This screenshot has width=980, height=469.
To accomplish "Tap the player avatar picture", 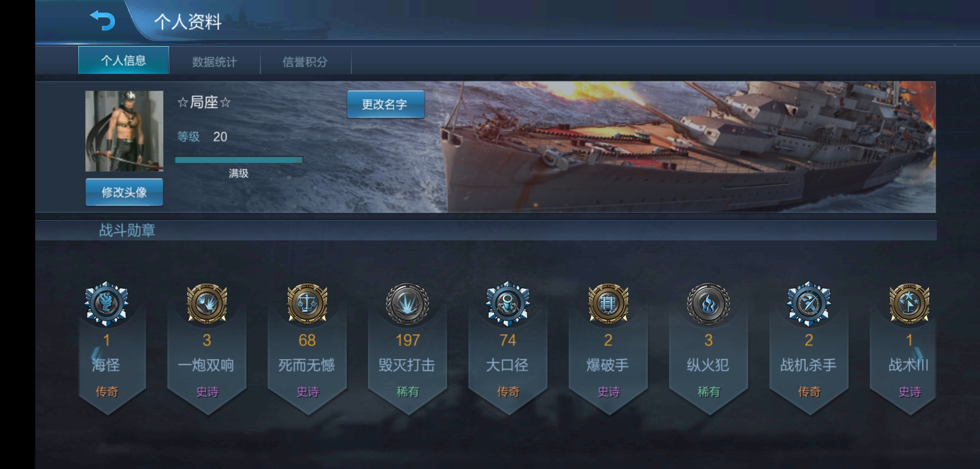I will (124, 131).
